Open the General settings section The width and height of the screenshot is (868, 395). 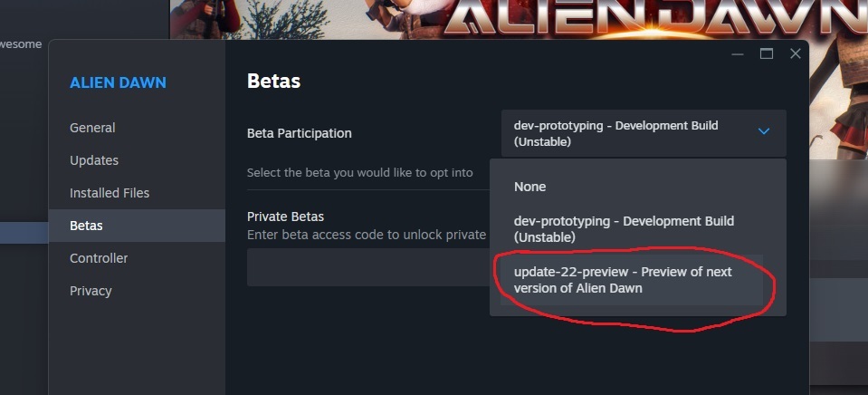[92, 128]
